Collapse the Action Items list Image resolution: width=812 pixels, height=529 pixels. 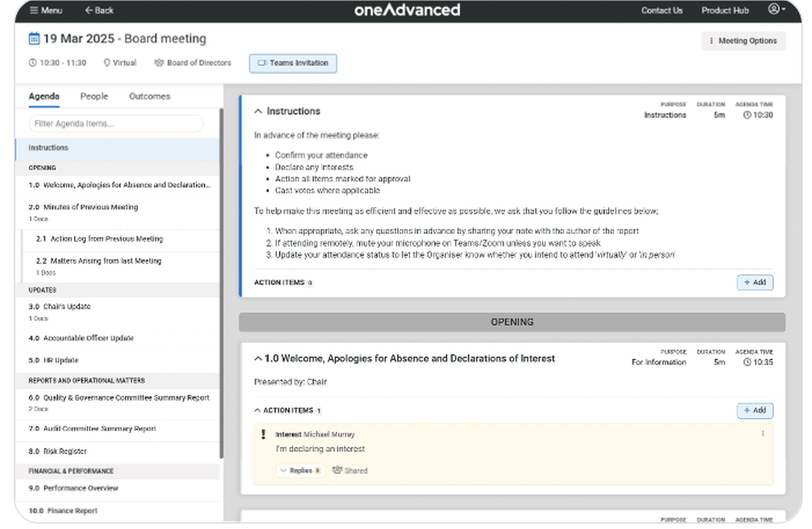[x=256, y=410]
